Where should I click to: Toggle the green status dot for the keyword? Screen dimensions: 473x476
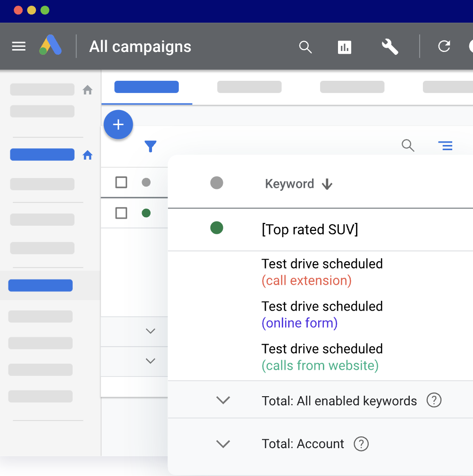pyautogui.click(x=217, y=228)
